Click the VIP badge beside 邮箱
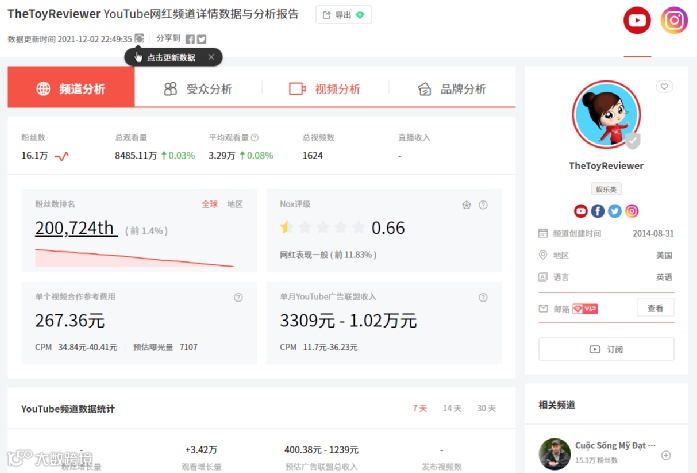The width and height of the screenshot is (697, 473). (585, 309)
